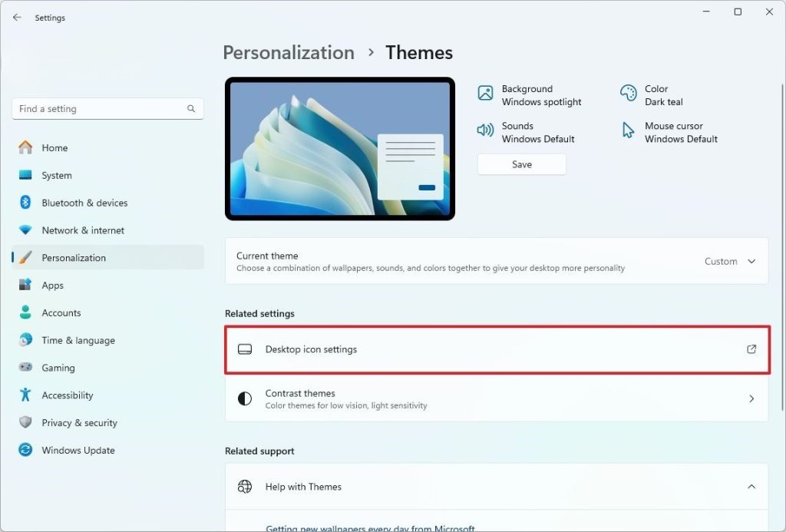
Task: Click the Find a setting search box
Action: pos(100,109)
